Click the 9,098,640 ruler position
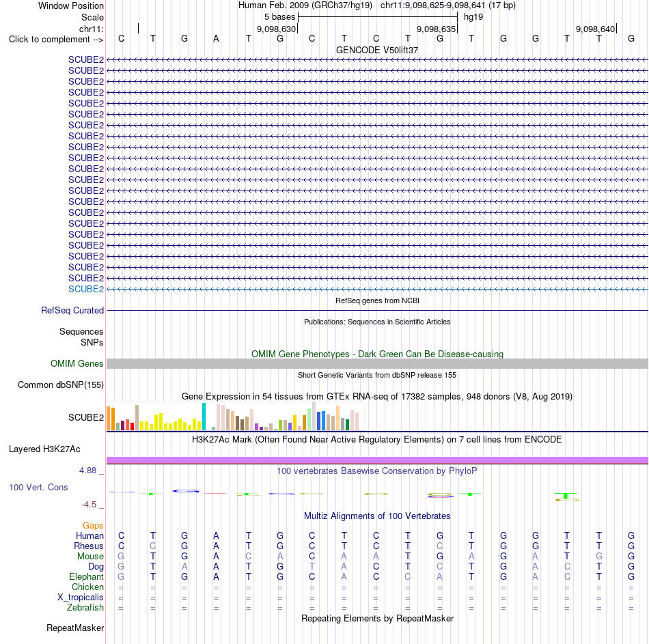Screen dimensions: 649x644 tap(595, 29)
